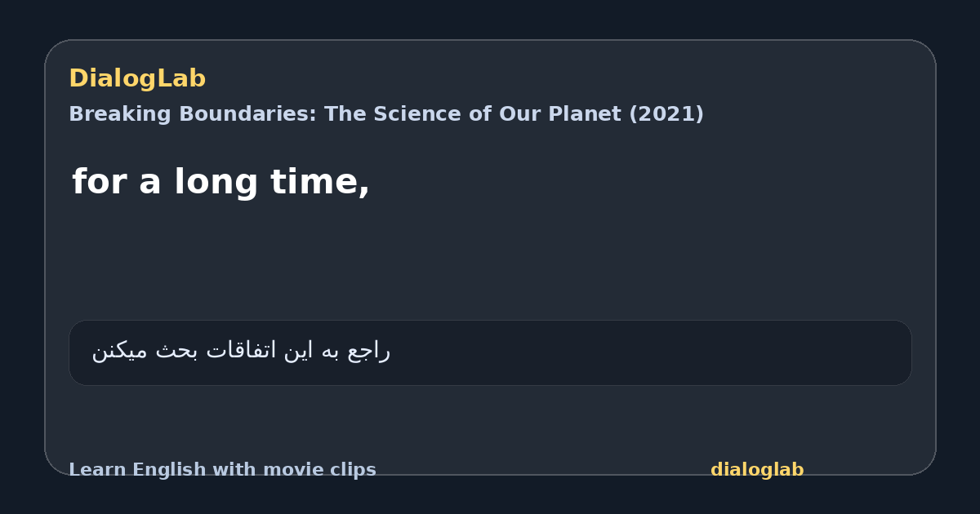Click the Persian translation box
980x514 pixels.
[x=490, y=352]
